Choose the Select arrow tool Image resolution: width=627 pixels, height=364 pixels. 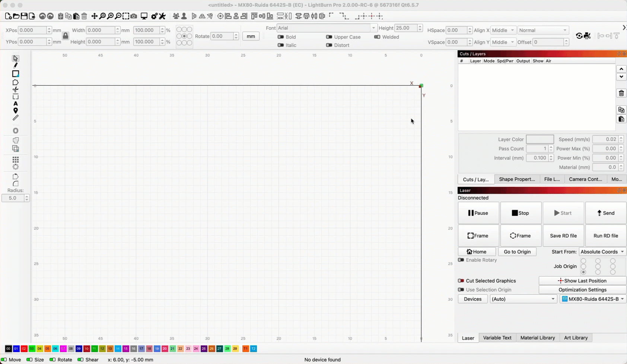(15, 58)
